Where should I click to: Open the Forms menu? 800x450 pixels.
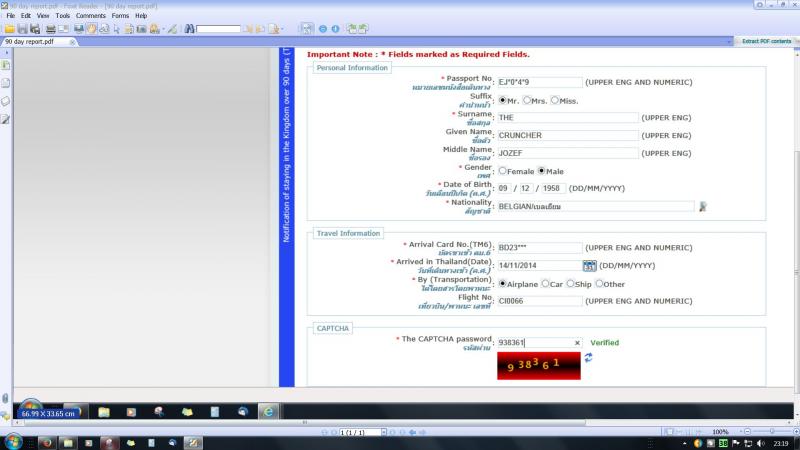[120, 16]
